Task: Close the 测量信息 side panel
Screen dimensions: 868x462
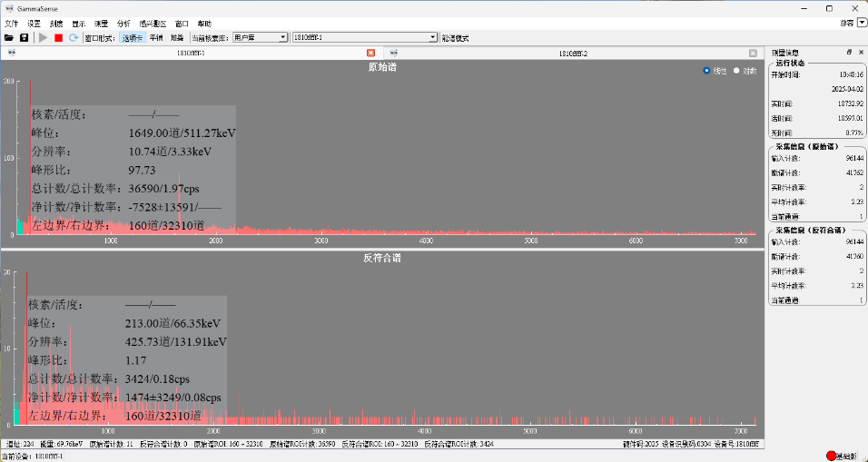Action: click(862, 53)
